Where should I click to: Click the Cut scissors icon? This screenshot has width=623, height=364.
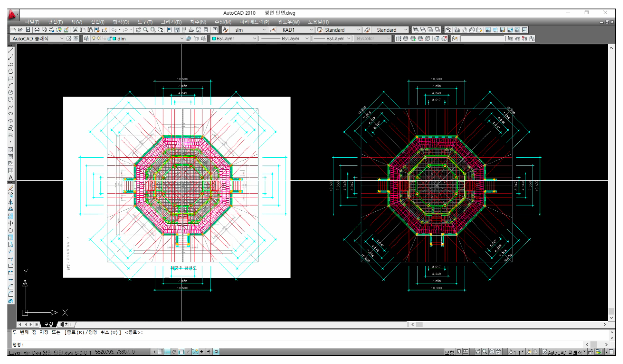(x=75, y=30)
